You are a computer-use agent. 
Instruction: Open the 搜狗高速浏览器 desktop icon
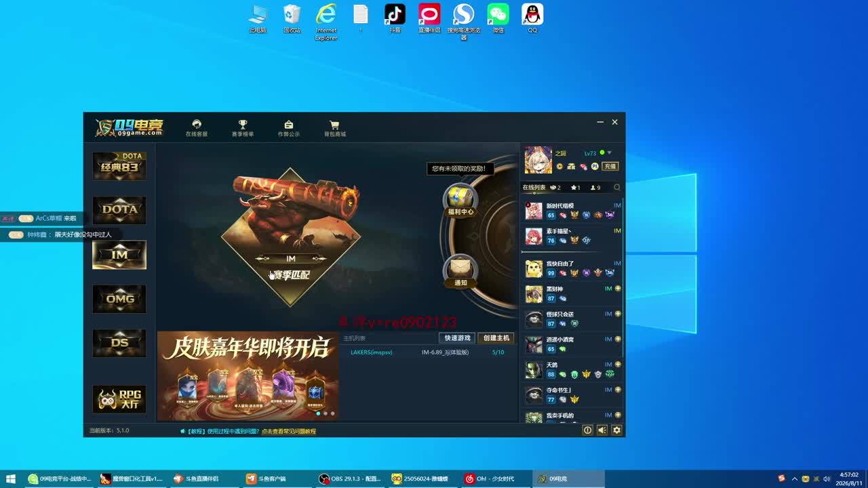464,22
